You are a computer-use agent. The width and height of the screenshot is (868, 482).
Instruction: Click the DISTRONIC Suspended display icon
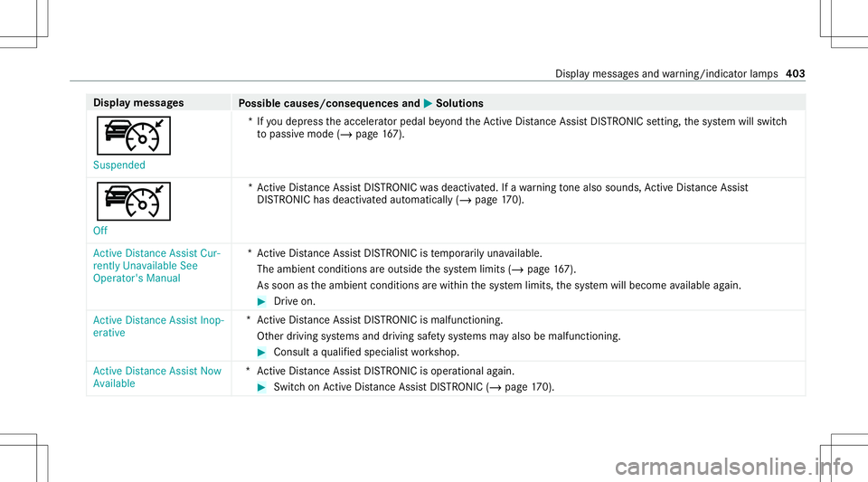(134, 136)
